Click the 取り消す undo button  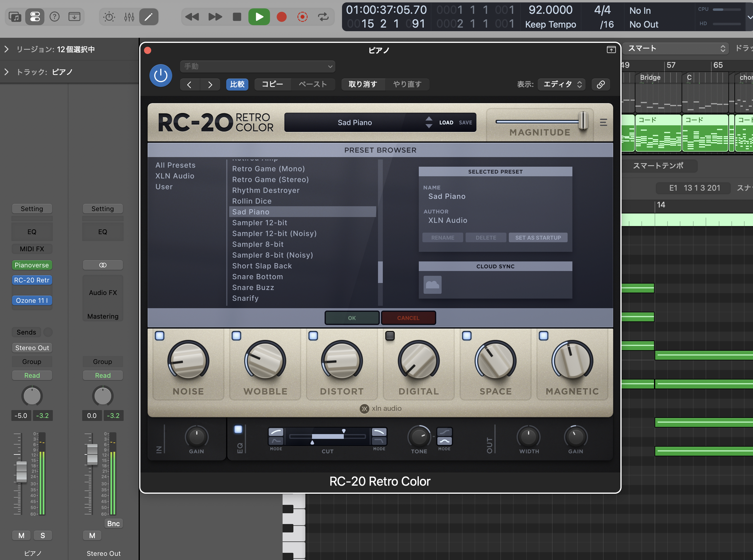pyautogui.click(x=363, y=85)
